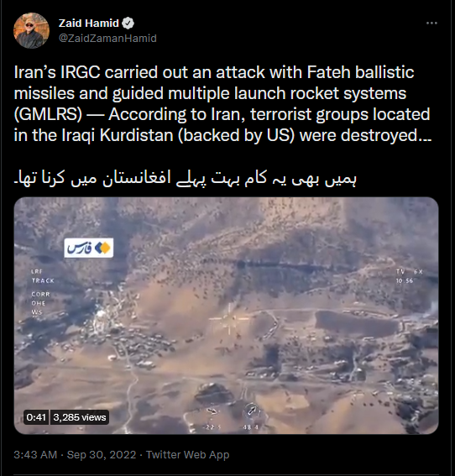The height and width of the screenshot is (476, 455).
Task: Click the 0:41 video duration badge
Action: pyautogui.click(x=36, y=417)
